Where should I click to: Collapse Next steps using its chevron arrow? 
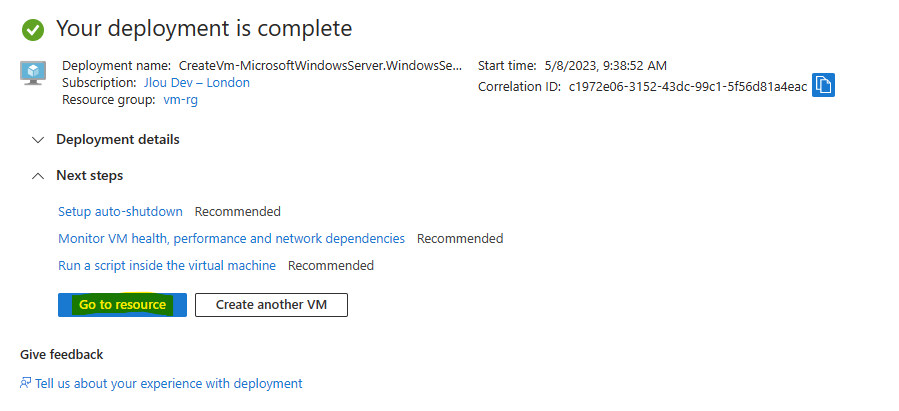tap(38, 176)
